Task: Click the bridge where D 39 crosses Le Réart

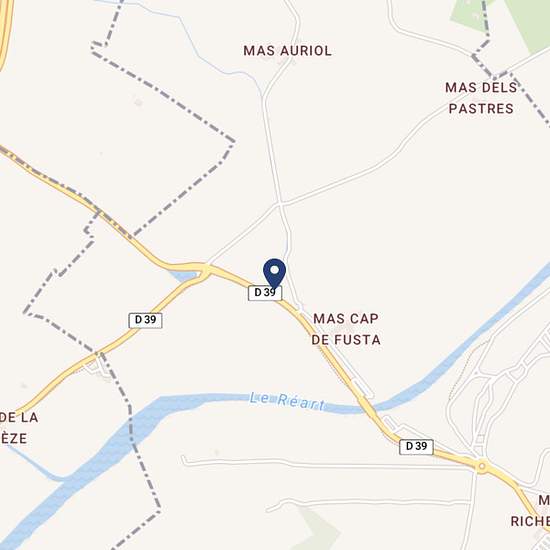Action: (x=366, y=404)
